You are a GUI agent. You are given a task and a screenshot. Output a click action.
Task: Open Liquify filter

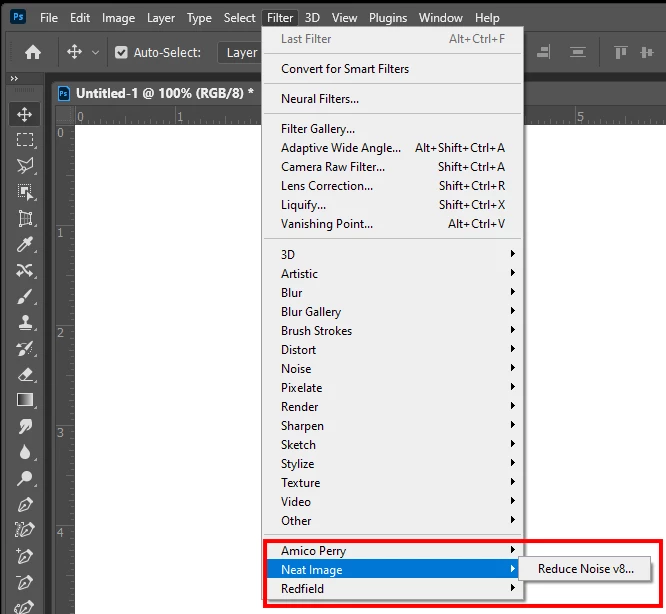pyautogui.click(x=392, y=205)
